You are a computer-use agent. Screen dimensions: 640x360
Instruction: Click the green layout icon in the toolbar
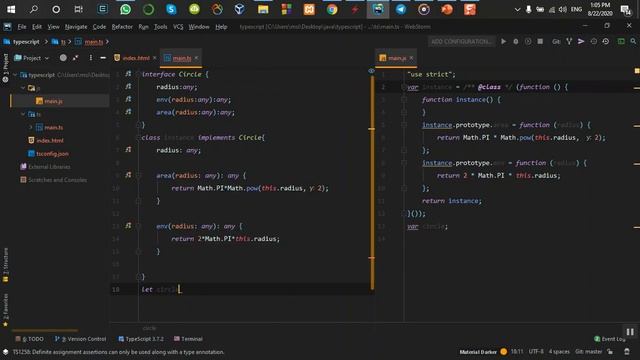point(621,41)
